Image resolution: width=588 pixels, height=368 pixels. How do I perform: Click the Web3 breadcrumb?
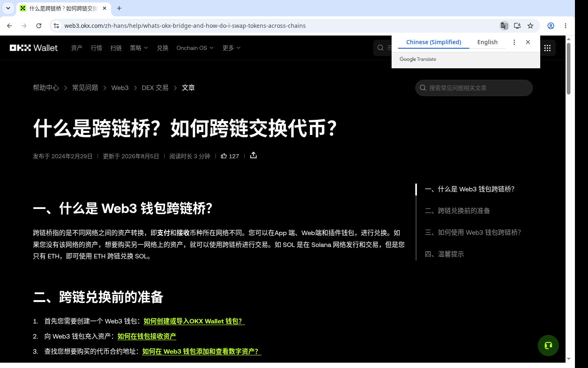pos(120,88)
